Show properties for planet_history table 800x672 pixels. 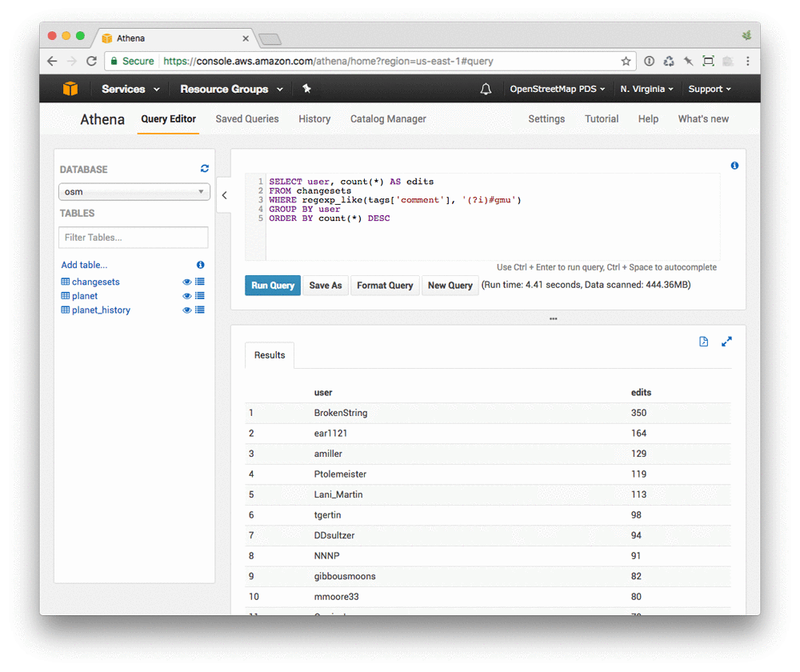pos(200,310)
